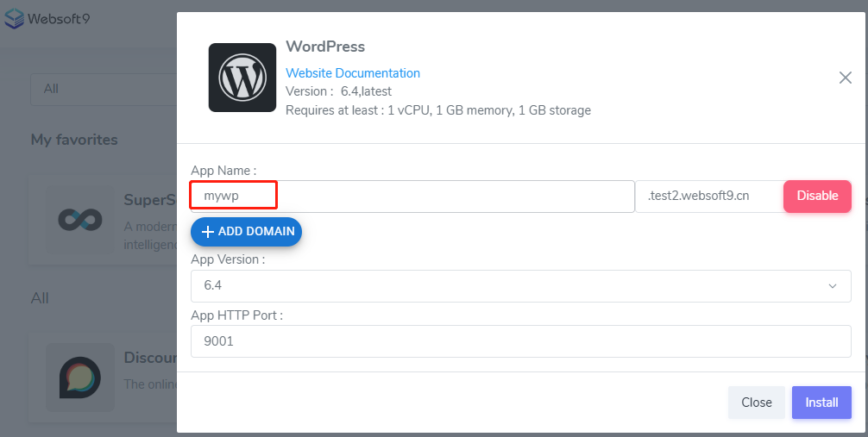Viewport: 868px width, 437px height.
Task: Click the chevron arrow in App Version field
Action: [833, 286]
